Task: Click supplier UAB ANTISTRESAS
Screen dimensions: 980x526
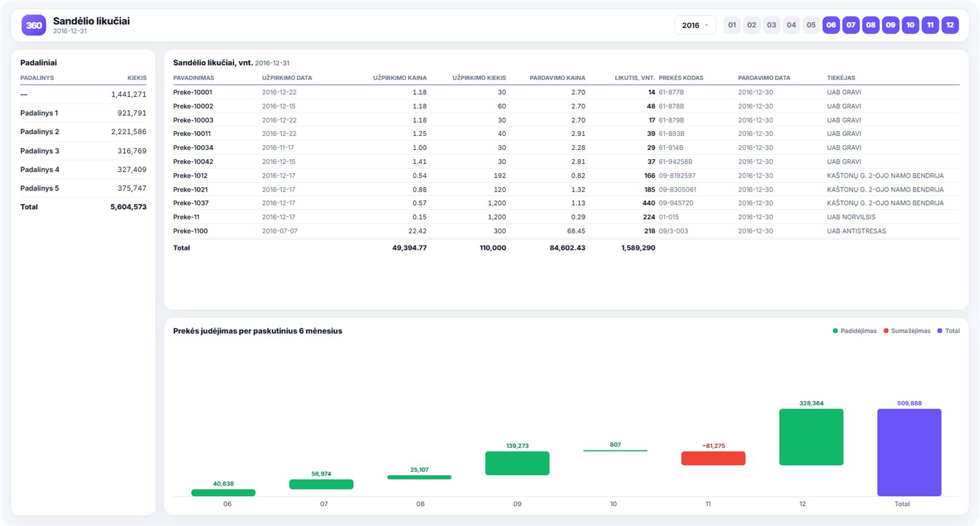Action: 856,231
